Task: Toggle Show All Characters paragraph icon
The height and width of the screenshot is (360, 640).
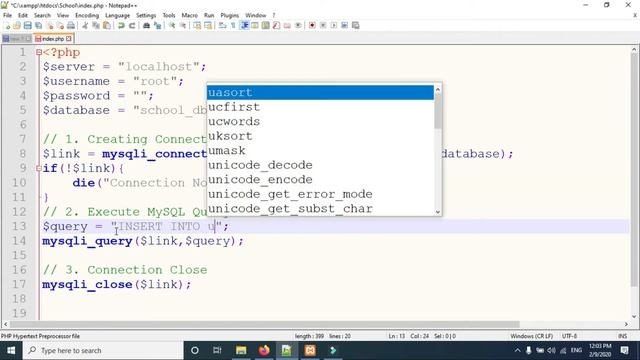Action: click(x=233, y=26)
